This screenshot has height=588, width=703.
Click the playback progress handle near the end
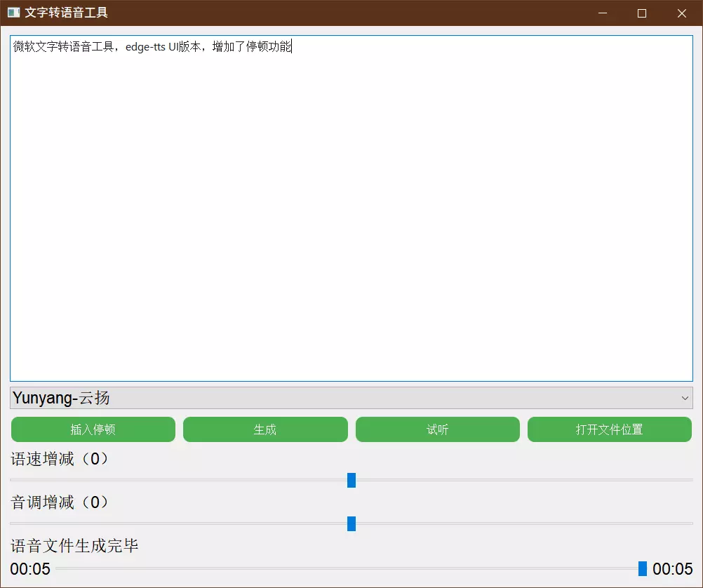[642, 568]
